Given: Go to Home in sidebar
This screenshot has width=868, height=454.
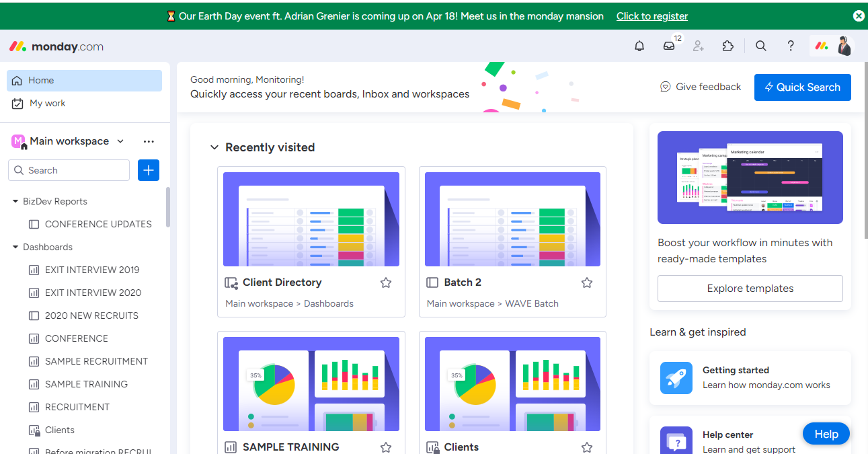Looking at the screenshot, I should [84, 80].
